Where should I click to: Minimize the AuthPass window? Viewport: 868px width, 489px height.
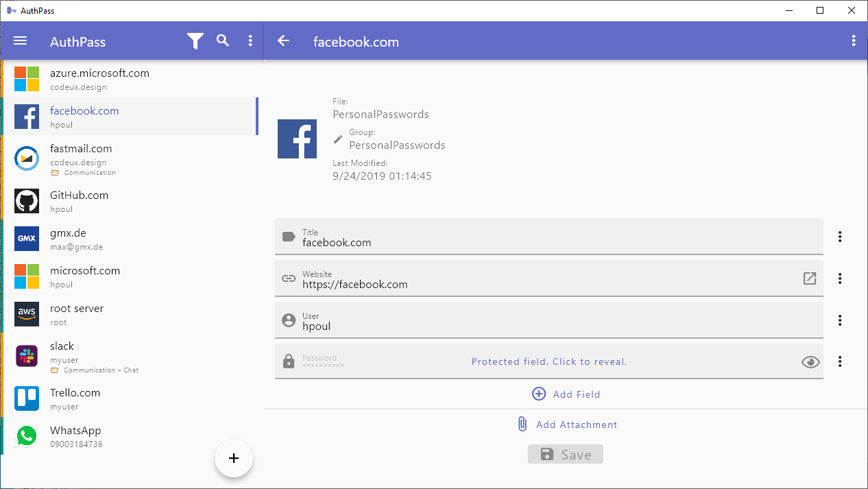788,10
